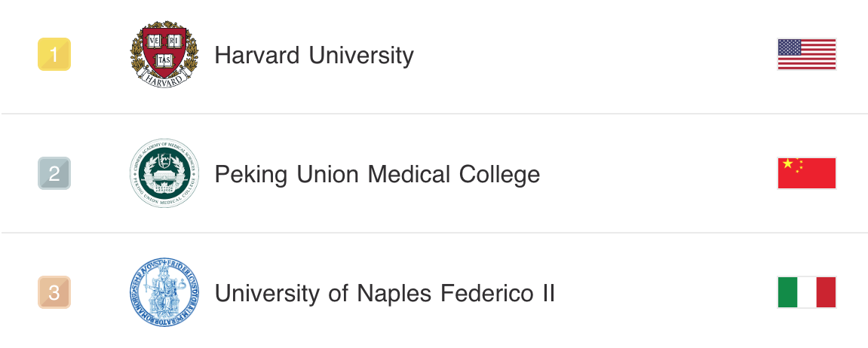
Task: Select the United States flag icon
Action: click(x=807, y=54)
